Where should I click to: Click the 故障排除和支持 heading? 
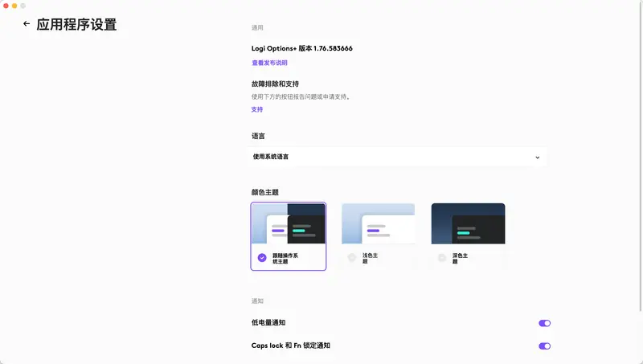tap(275, 84)
